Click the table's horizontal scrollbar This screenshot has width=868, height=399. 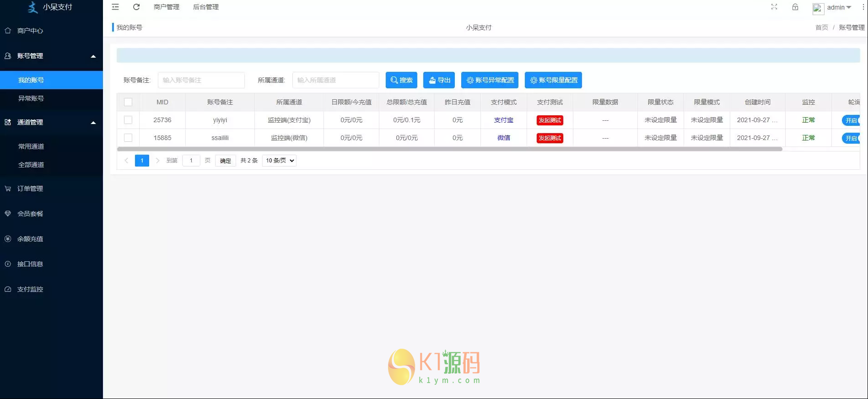pos(450,149)
